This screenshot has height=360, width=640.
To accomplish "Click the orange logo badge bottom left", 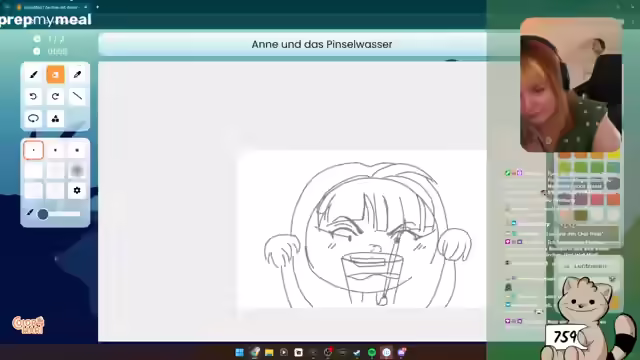I will pos(28,325).
